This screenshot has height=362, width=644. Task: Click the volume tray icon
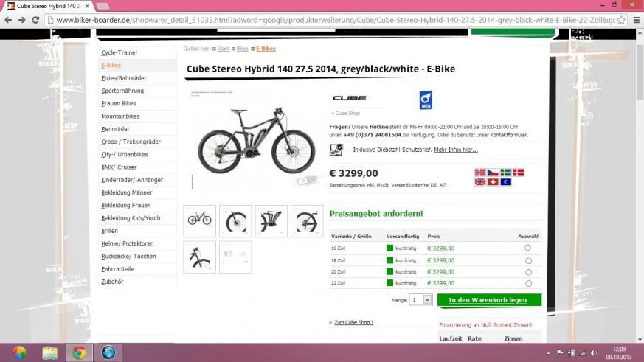[x=594, y=353]
